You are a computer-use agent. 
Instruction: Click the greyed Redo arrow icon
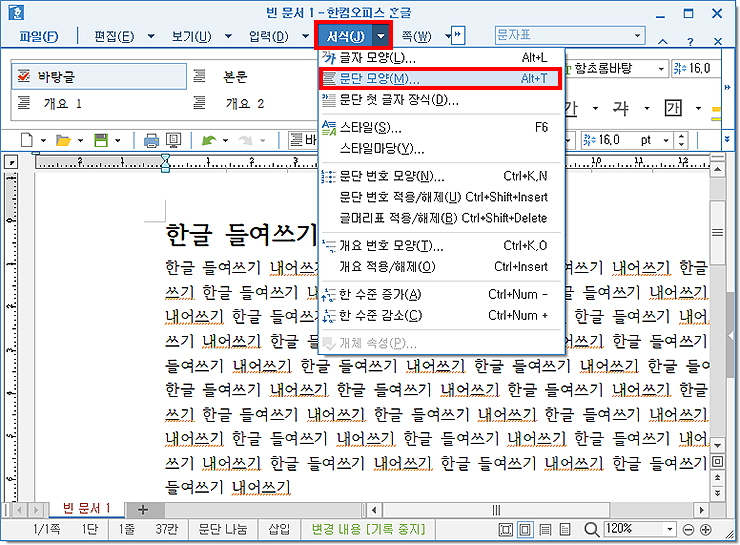(x=245, y=140)
